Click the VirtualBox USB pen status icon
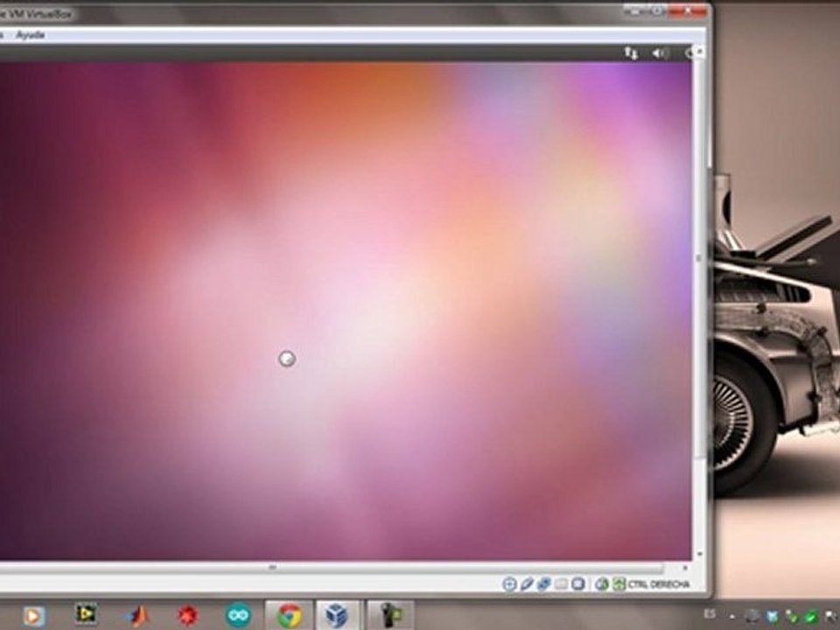Screen dimensions: 840x630 click(x=527, y=584)
